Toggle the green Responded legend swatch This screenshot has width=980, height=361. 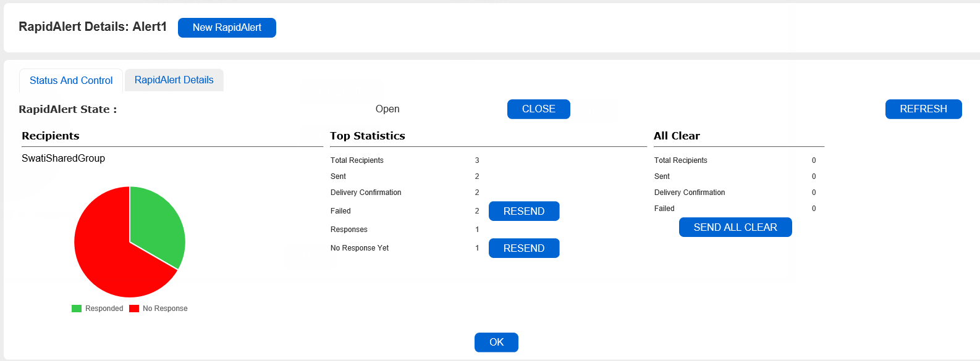(77, 309)
